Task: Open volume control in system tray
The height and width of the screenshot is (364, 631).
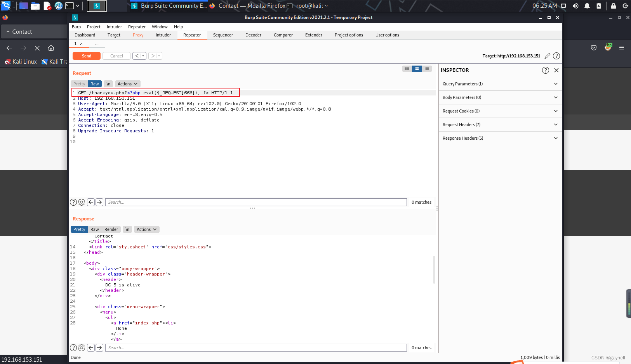Action: tap(575, 6)
